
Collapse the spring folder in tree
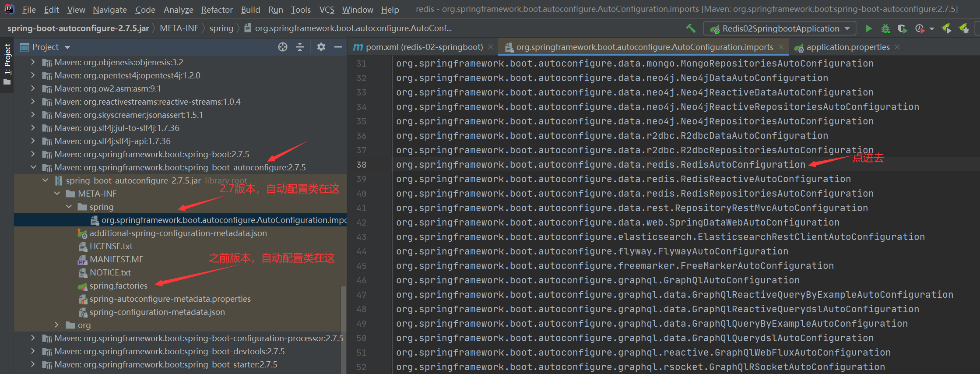69,207
